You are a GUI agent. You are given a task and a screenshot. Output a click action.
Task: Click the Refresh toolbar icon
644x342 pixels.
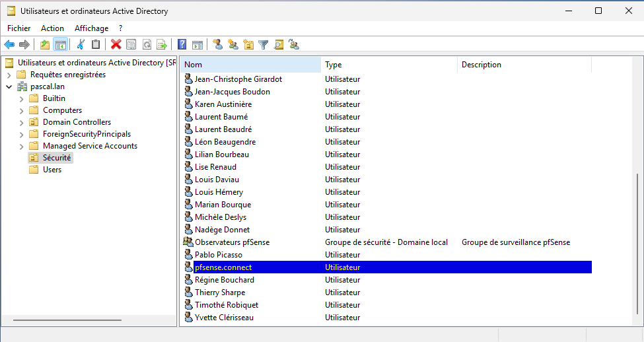[147, 44]
